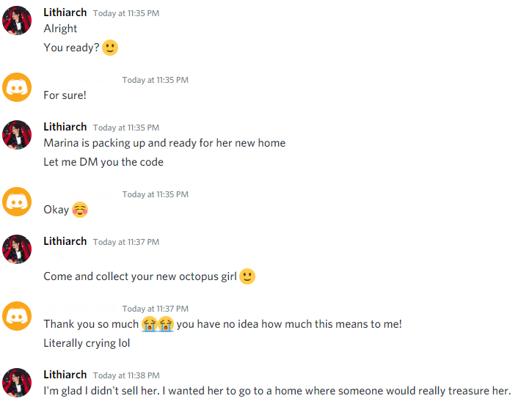Click the 11:37 PM timestamp above the thank-you message

[155, 309]
